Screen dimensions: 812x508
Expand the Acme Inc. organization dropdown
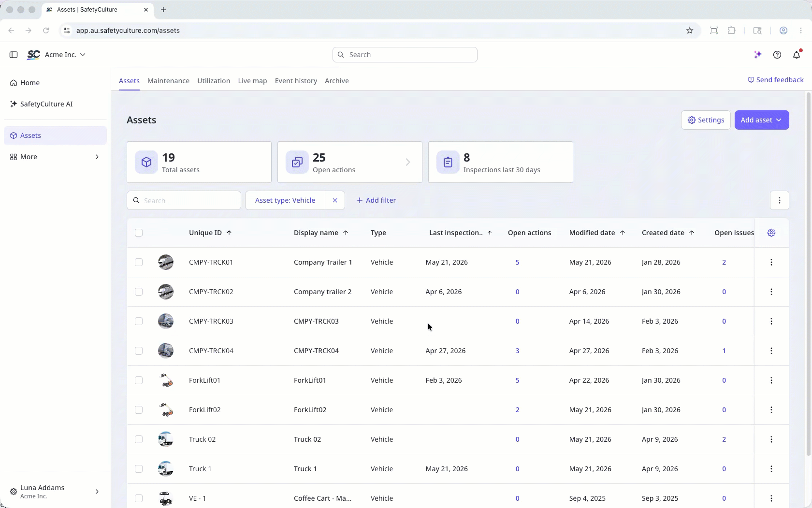[65, 55]
